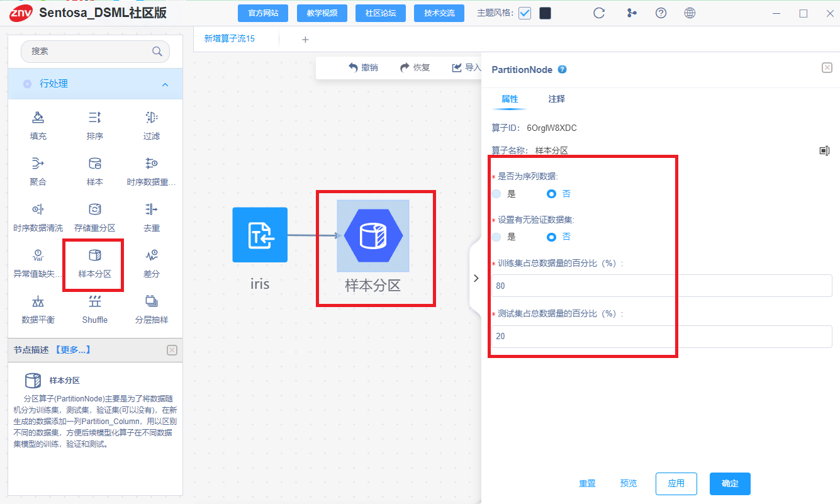840x504 pixels.
Task: Click the 训练集 percentage input (80)
Action: click(661, 286)
